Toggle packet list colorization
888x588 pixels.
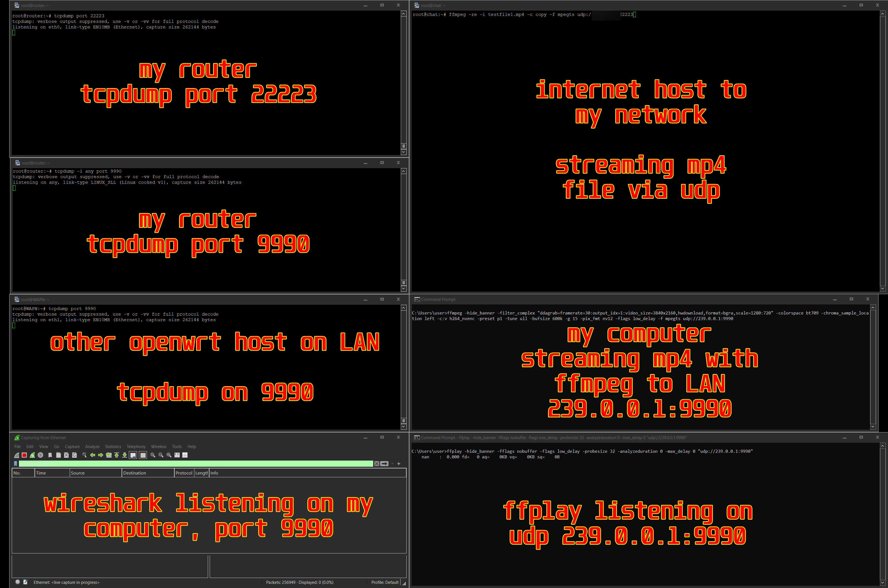(x=143, y=455)
